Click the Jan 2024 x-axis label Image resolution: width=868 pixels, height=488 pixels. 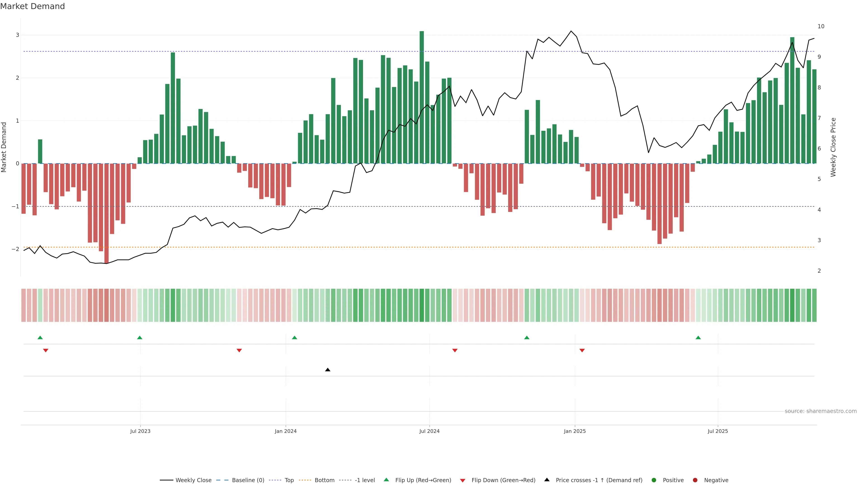[285, 431]
